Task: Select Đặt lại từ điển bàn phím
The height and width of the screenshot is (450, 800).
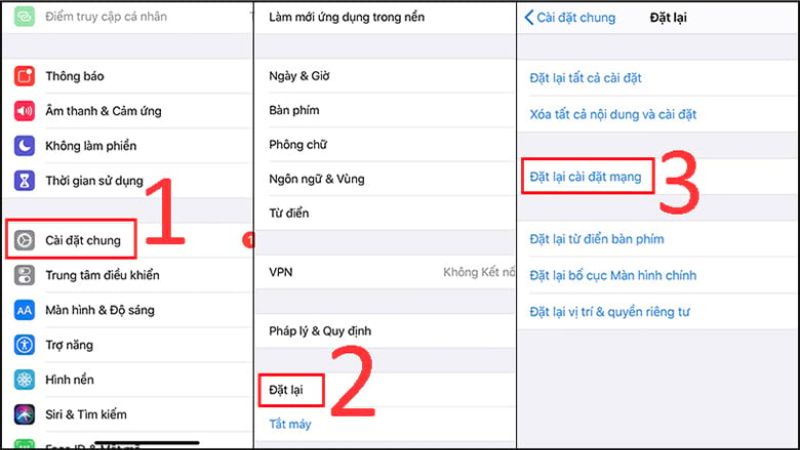Action: click(x=658, y=239)
